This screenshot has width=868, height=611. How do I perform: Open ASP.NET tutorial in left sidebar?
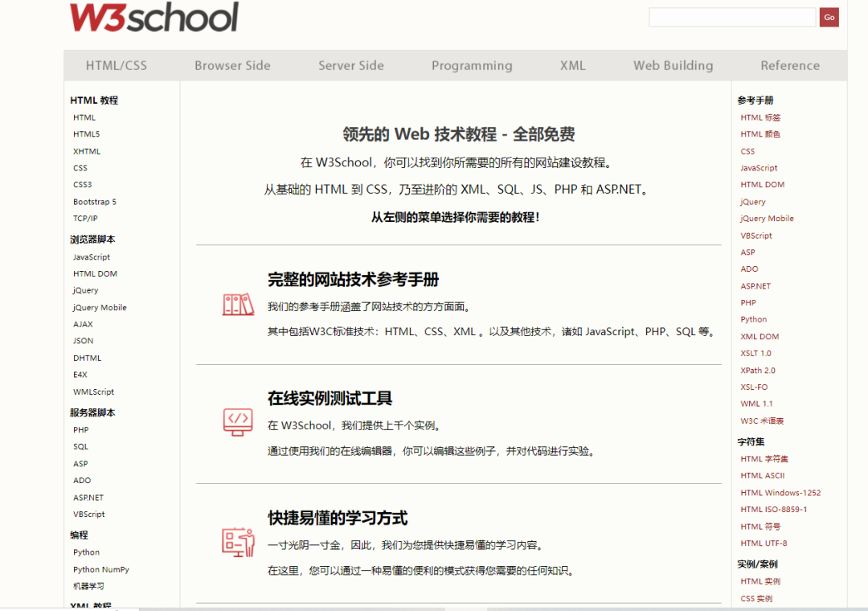pyautogui.click(x=88, y=498)
